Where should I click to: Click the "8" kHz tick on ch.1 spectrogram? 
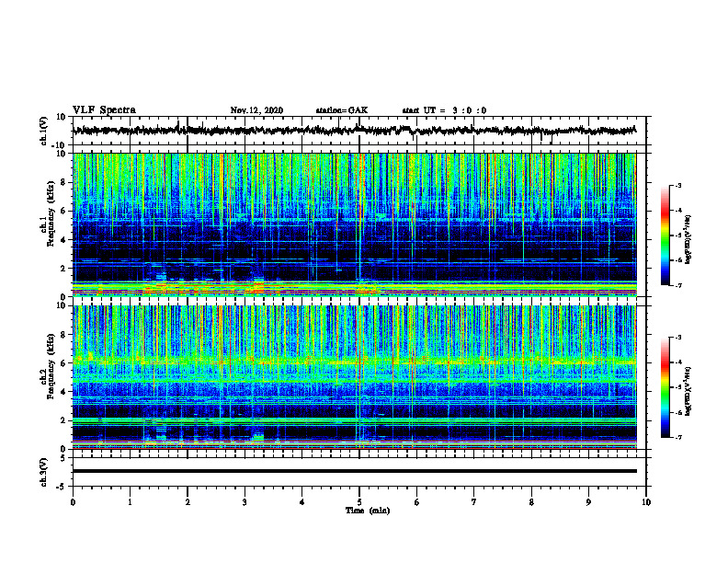point(63,182)
